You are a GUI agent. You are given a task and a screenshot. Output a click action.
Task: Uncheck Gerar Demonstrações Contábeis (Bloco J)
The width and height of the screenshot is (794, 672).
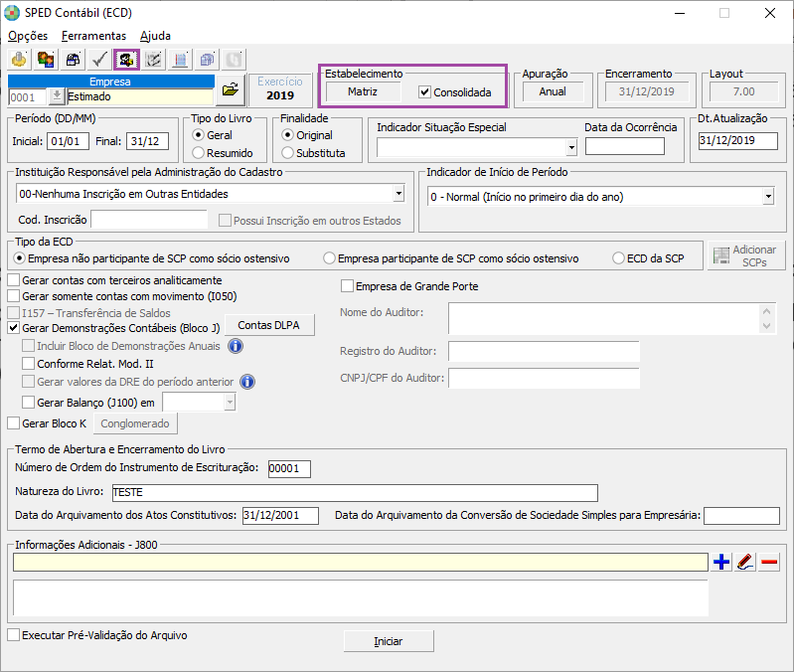[x=14, y=328]
